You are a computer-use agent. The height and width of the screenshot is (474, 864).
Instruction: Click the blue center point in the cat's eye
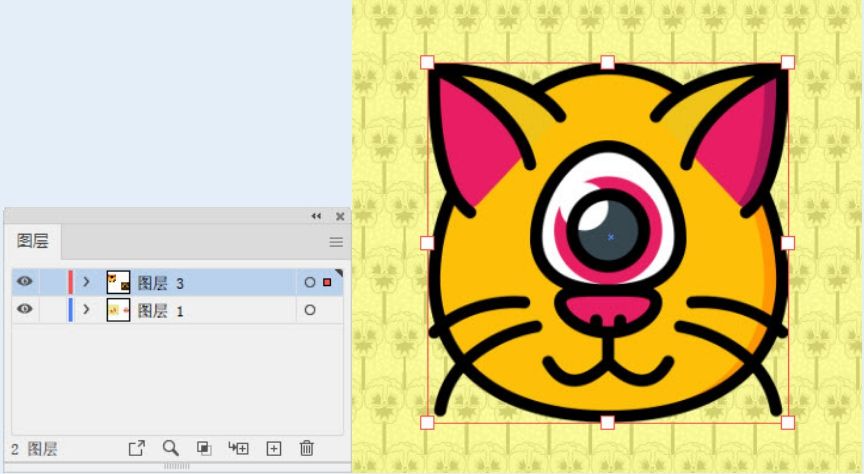tap(611, 237)
